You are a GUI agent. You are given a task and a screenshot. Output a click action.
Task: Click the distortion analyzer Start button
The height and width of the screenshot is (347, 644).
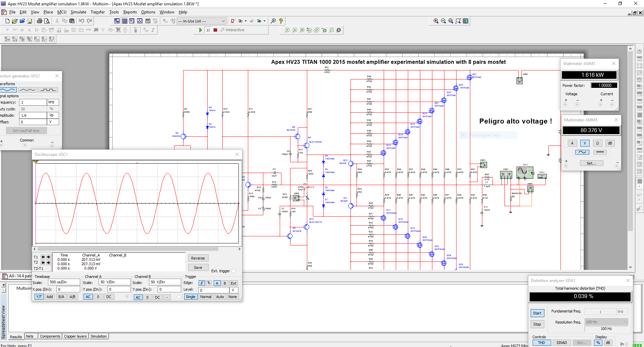(537, 313)
